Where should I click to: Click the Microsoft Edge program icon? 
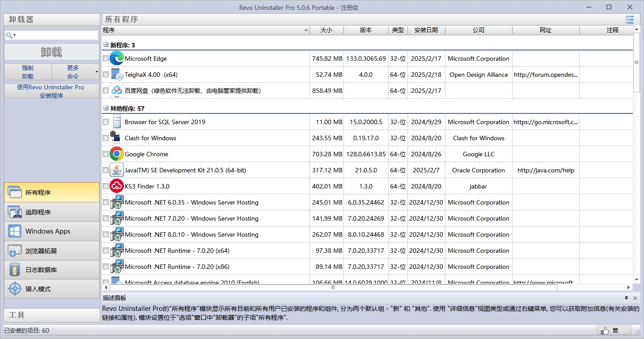[117, 59]
